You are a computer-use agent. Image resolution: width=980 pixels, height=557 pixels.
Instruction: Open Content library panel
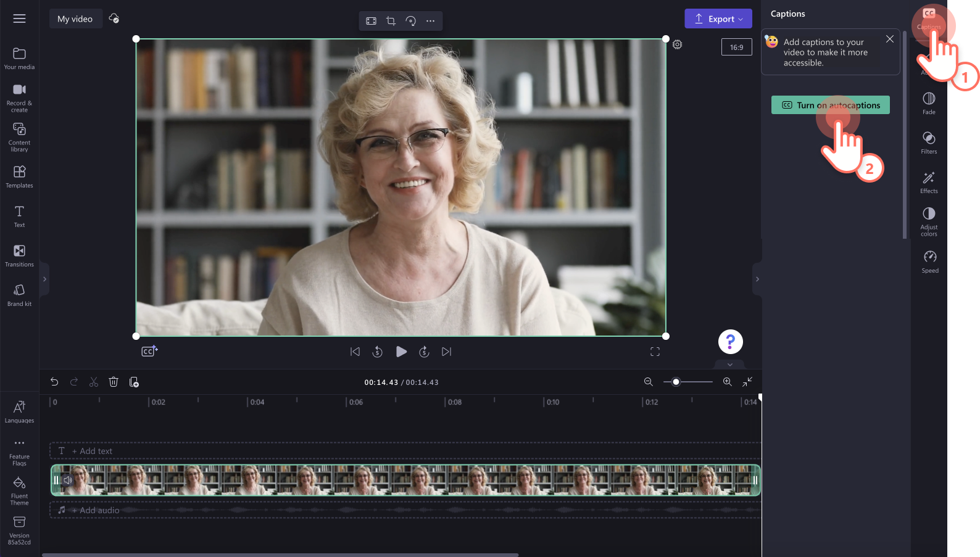(19, 137)
